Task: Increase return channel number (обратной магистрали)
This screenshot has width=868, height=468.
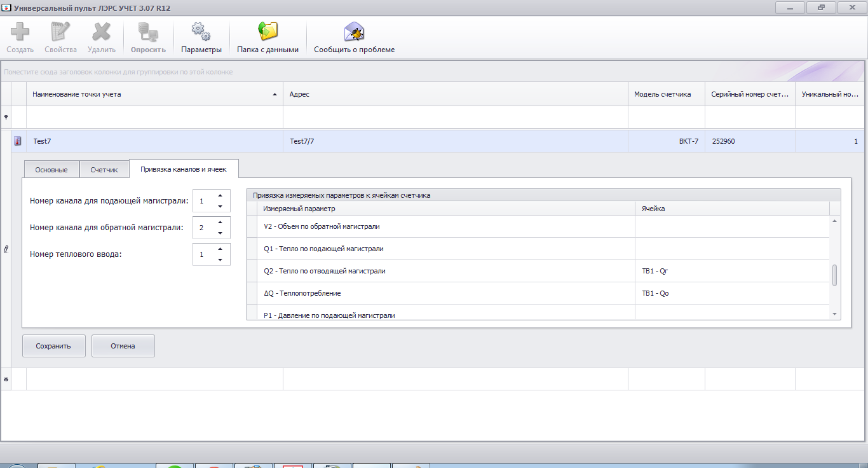Action: click(220, 222)
